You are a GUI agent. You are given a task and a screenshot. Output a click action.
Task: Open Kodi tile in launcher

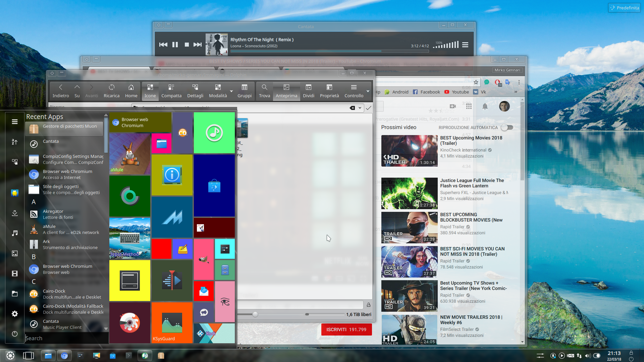coord(214,333)
